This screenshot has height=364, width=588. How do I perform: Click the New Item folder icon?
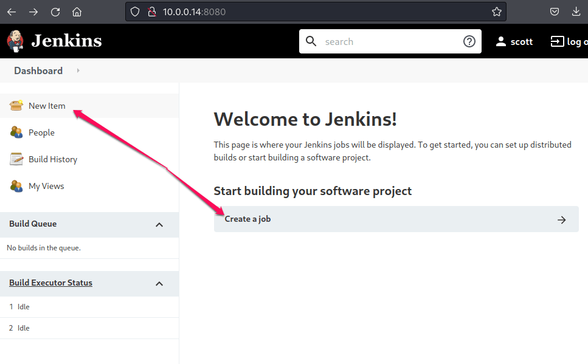pyautogui.click(x=16, y=105)
